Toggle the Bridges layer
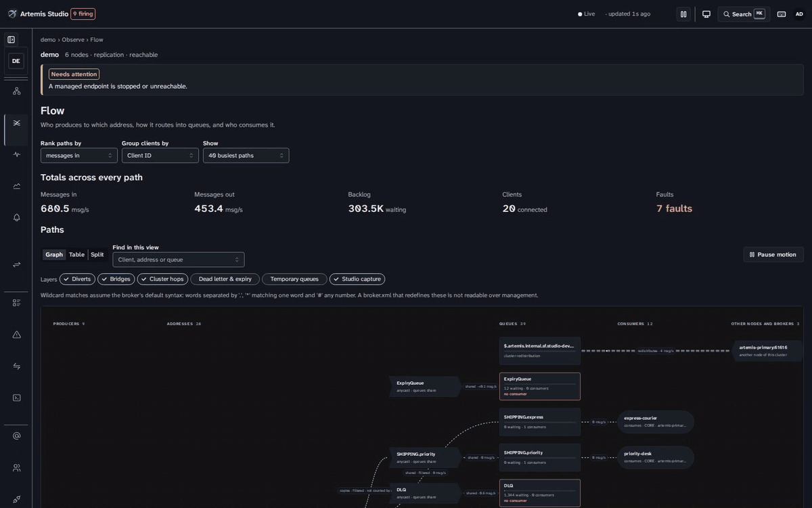 (116, 279)
